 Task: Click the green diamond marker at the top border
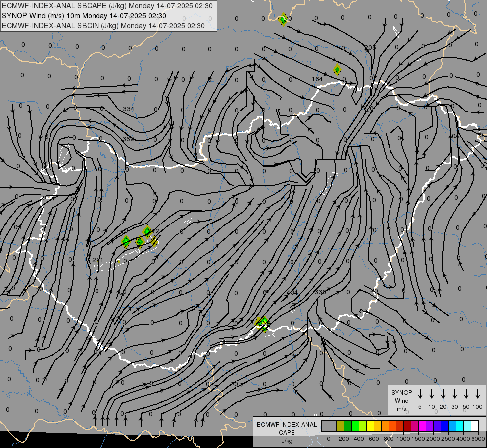[283, 20]
